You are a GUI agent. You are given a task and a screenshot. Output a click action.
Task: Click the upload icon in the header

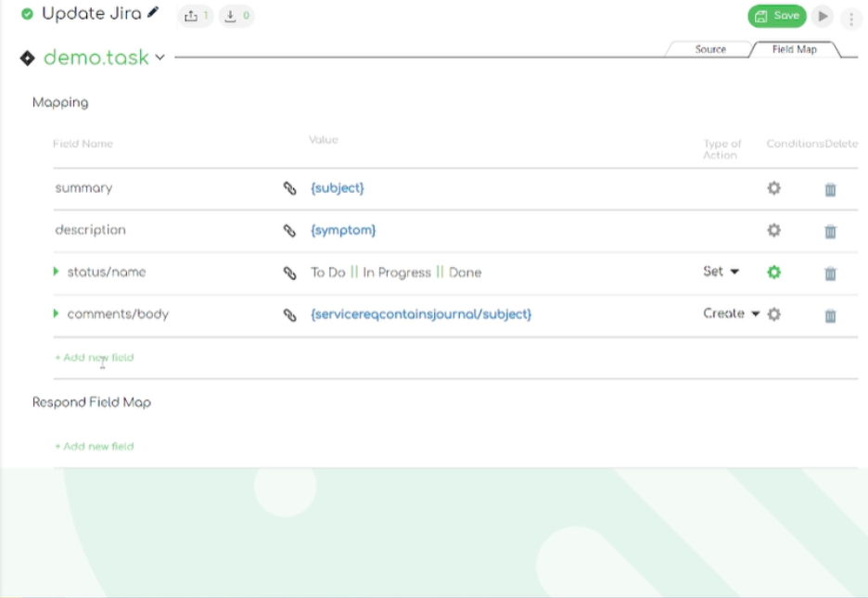(191, 17)
